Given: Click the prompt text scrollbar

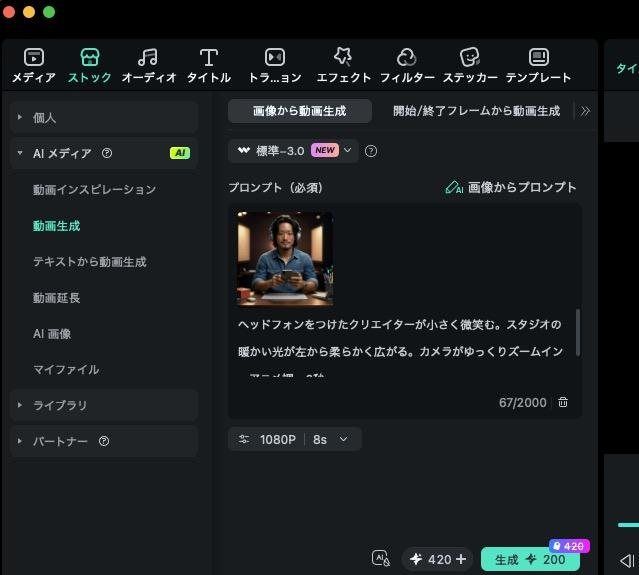Looking at the screenshot, I should point(577,333).
